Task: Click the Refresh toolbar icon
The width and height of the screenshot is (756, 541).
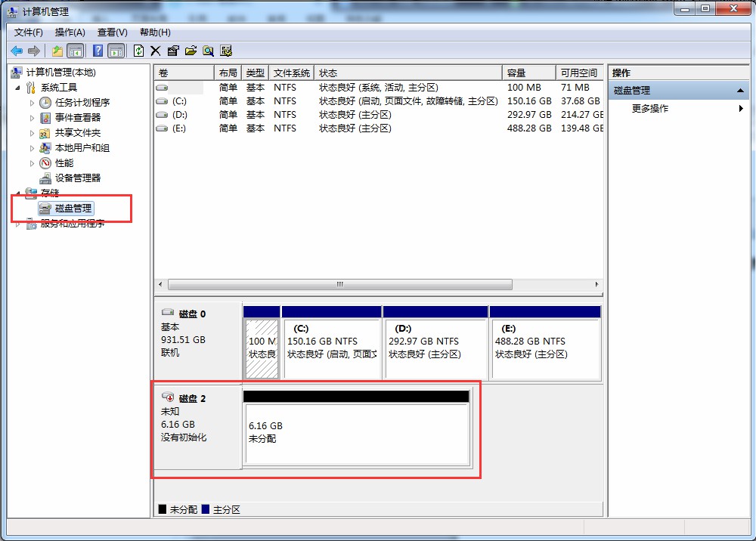Action: tap(138, 51)
